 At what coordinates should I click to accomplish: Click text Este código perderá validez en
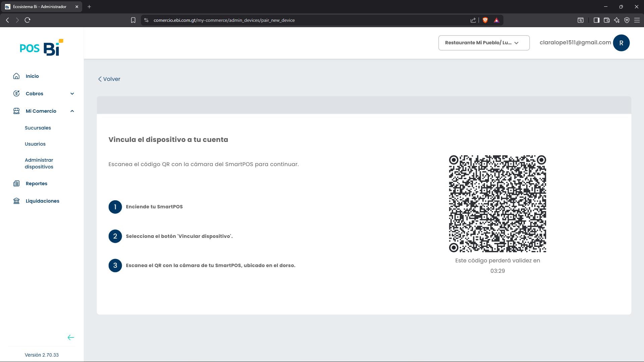click(498, 261)
